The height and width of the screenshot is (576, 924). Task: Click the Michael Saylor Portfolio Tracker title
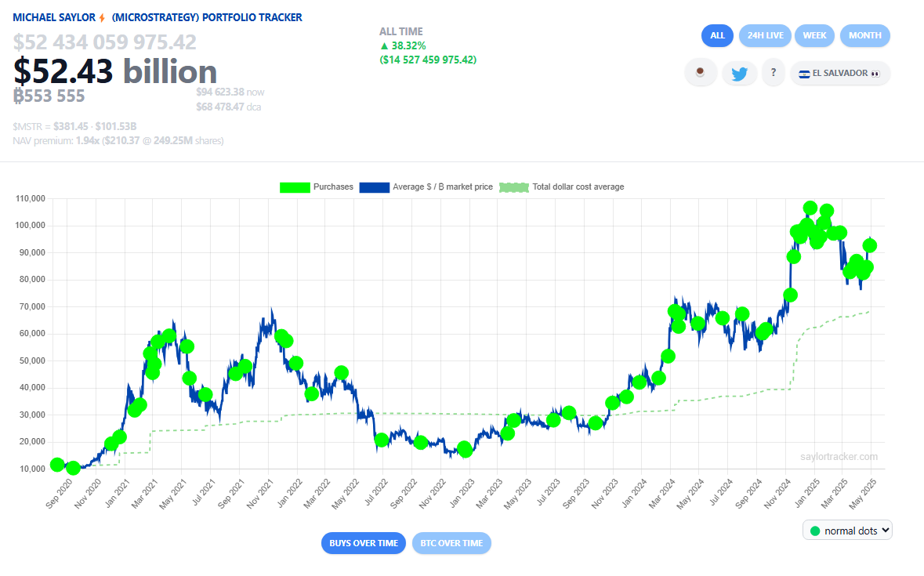point(158,18)
